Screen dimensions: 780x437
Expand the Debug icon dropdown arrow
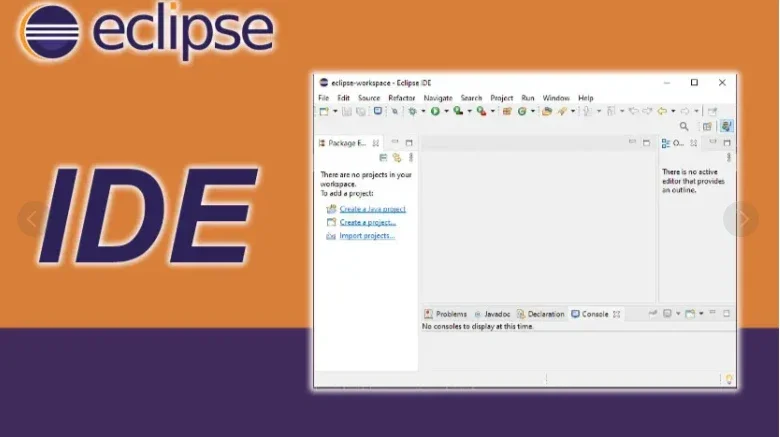coord(423,111)
